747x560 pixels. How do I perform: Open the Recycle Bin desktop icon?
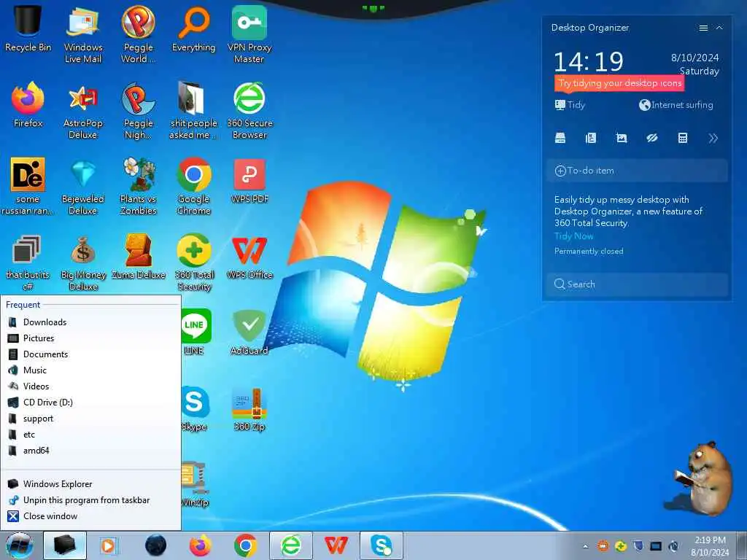coord(28,28)
